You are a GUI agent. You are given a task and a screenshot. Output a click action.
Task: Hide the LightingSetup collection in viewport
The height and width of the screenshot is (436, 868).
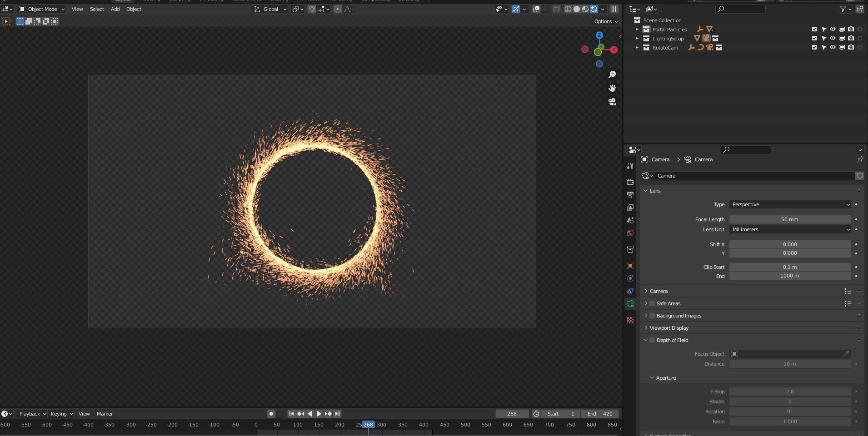point(833,39)
